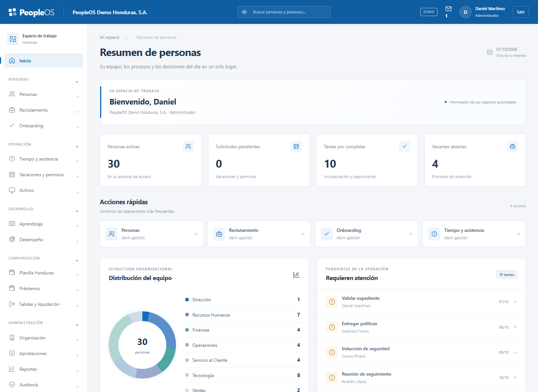Collapse the COMPENSACIÓN sidebar section
Screen dimensions: 538x392
click(77, 261)
